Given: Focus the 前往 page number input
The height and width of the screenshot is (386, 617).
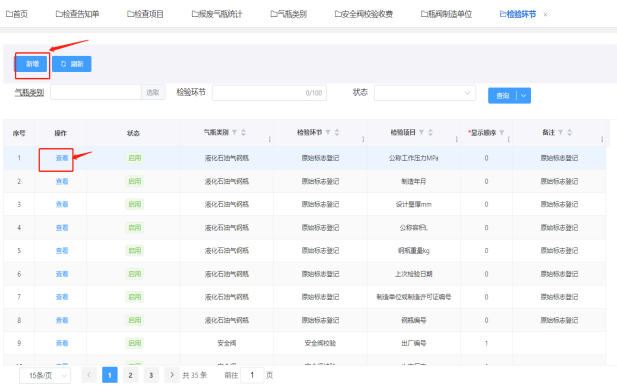Looking at the screenshot, I should coord(252,375).
